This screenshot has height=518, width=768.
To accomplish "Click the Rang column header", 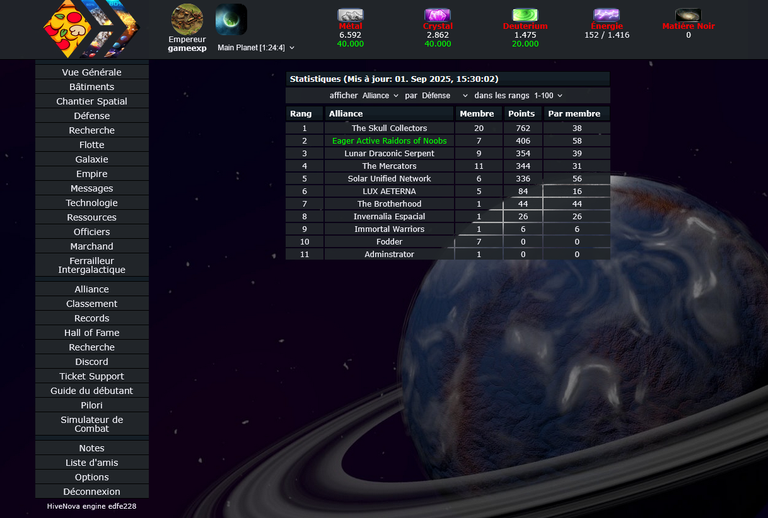I will (x=304, y=114).
